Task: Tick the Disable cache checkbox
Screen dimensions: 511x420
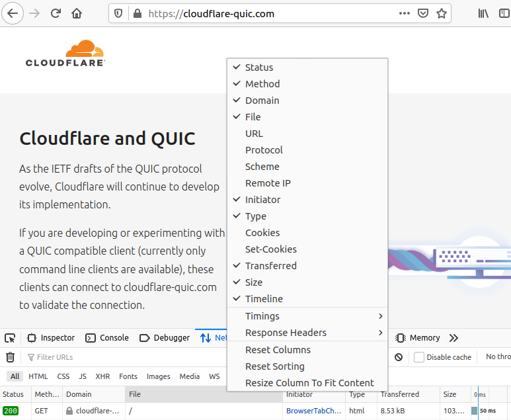Action: click(418, 357)
